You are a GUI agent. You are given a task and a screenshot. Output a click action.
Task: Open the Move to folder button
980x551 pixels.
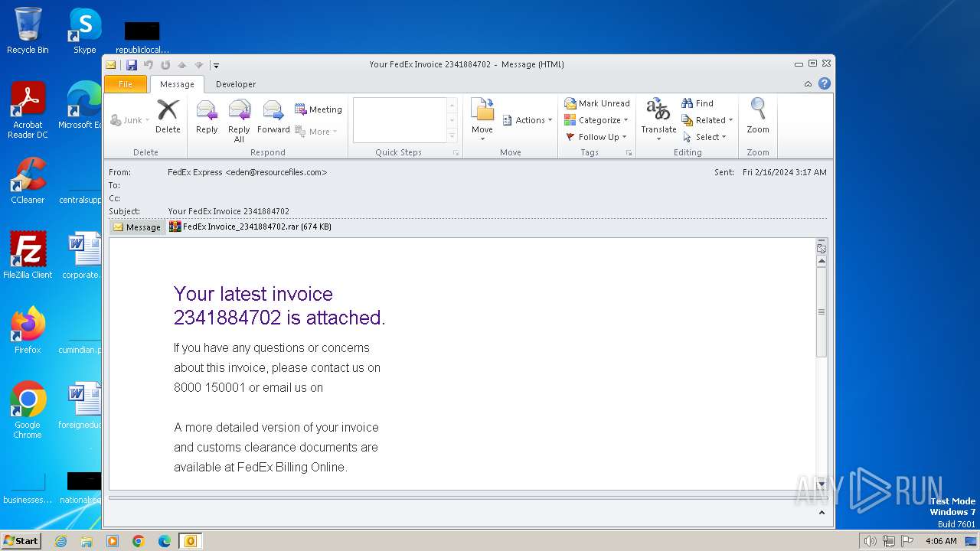click(x=482, y=119)
